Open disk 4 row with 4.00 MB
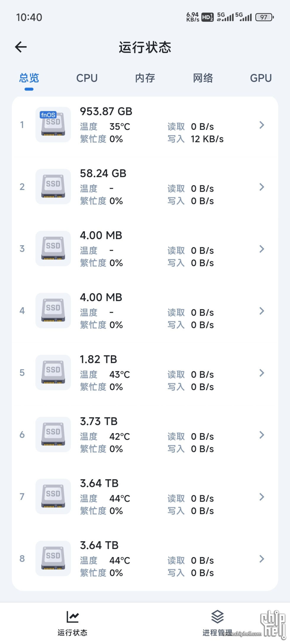 point(145,311)
